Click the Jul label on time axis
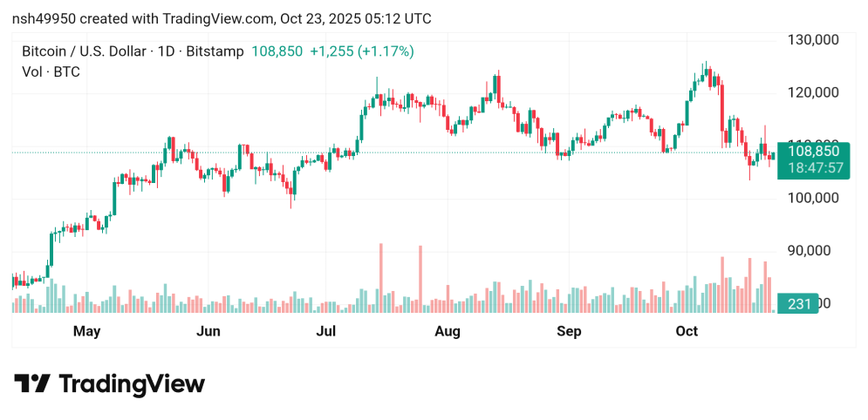Image resolution: width=868 pixels, height=420 pixels. pos(326,331)
